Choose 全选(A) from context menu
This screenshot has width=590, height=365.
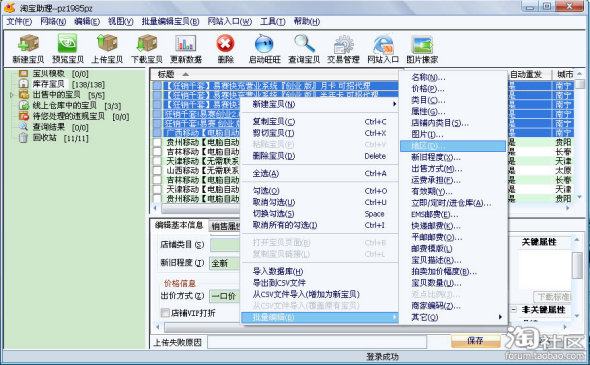click(x=320, y=173)
